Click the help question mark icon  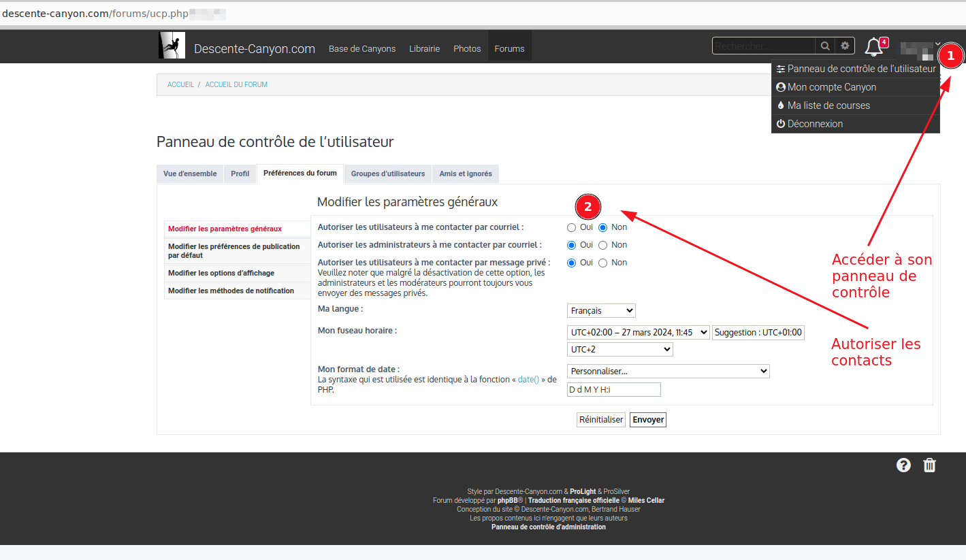point(903,465)
